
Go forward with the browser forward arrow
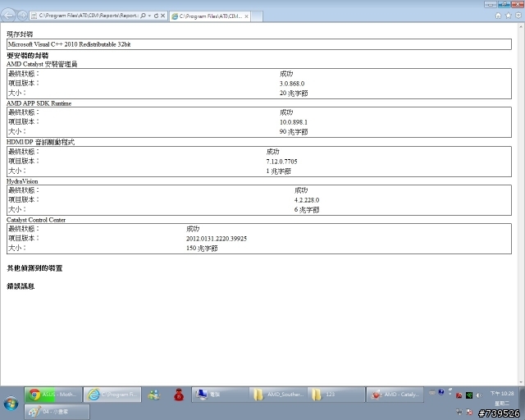pyautogui.click(x=22, y=16)
